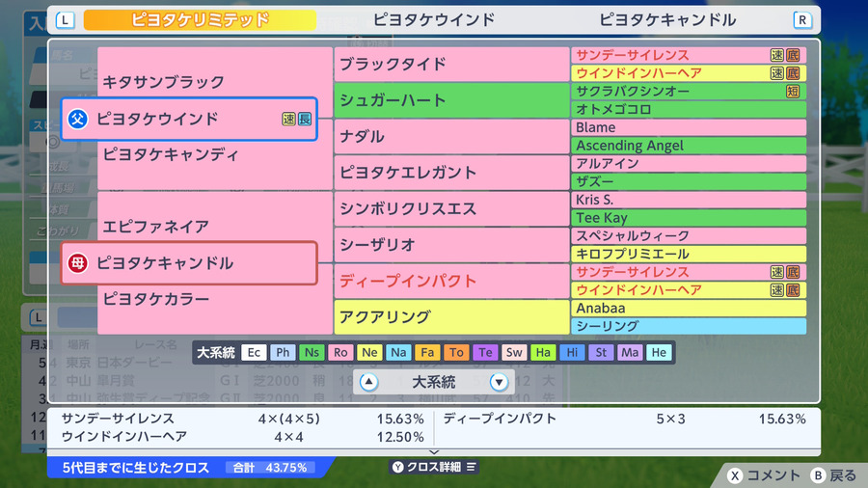
Task: Select the ディープインパクト 5×3 cross row
Action: [624, 419]
